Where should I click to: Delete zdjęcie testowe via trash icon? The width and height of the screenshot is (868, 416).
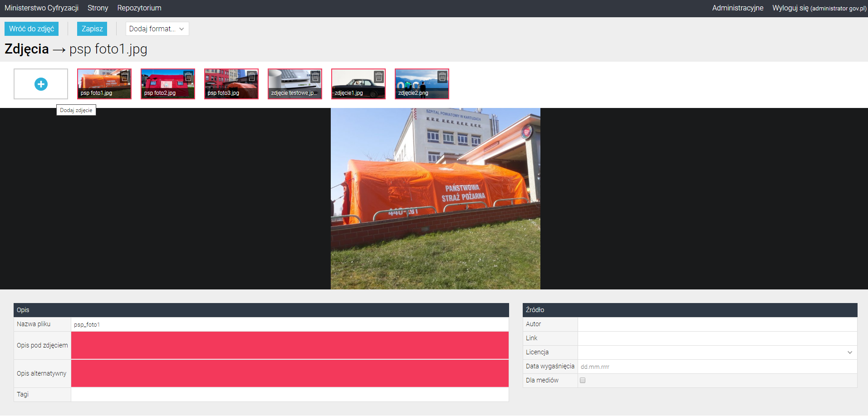click(x=315, y=77)
